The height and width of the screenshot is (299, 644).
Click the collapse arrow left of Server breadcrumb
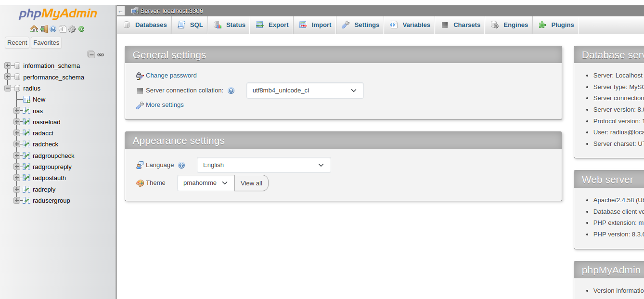(x=120, y=11)
